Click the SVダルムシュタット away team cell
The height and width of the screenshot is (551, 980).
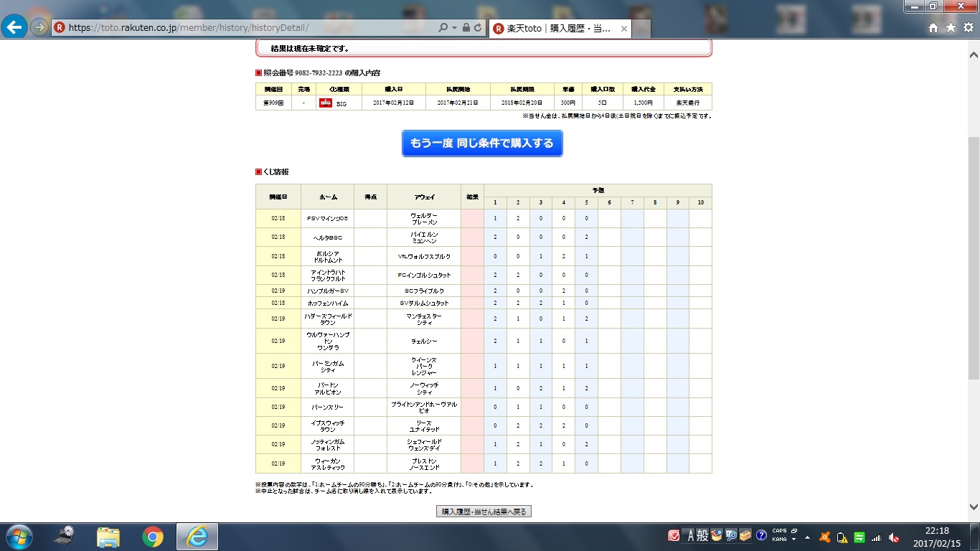(424, 303)
